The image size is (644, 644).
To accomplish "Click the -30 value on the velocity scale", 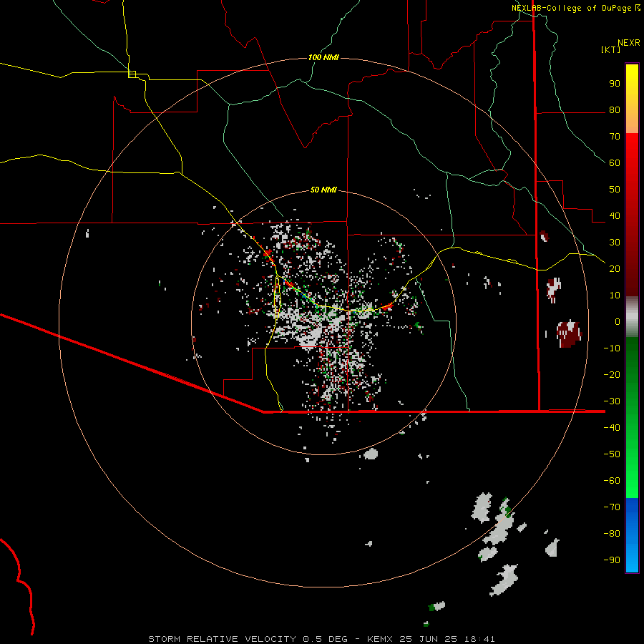I will click(612, 401).
